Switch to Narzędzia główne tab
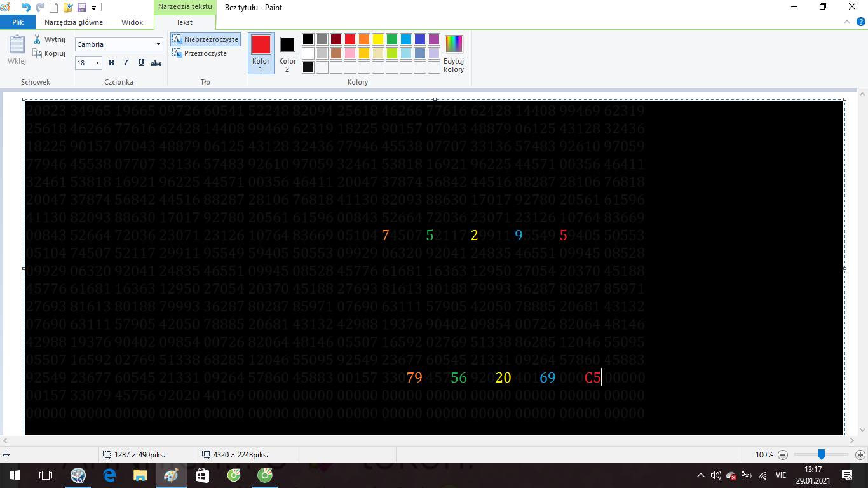 (74, 22)
